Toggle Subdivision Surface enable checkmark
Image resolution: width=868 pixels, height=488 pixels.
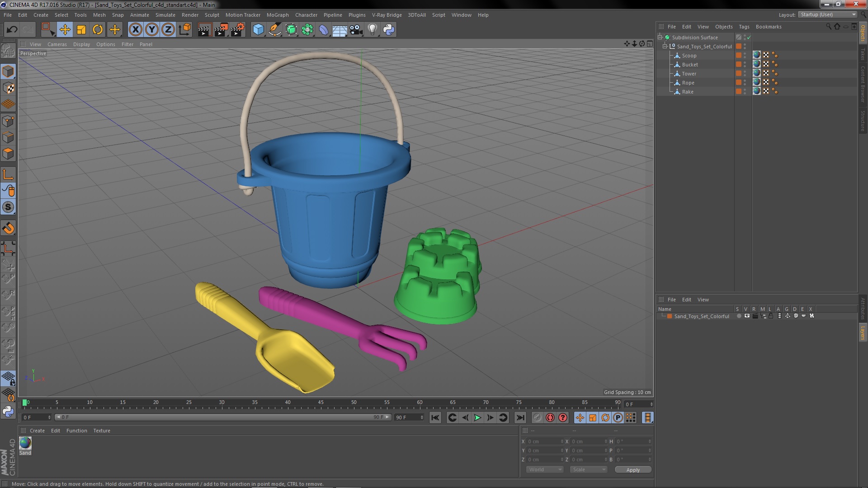coord(749,38)
